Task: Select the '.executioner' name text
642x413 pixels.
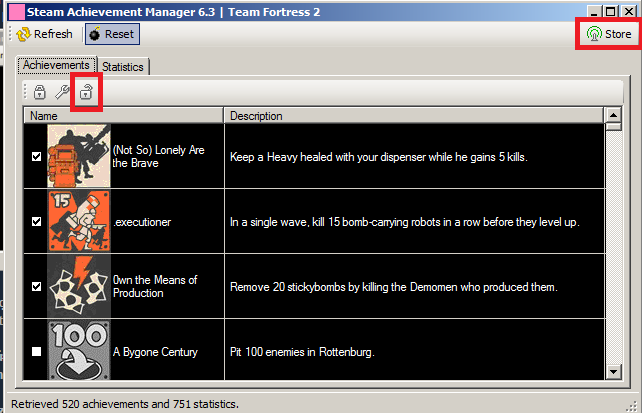Action: click(142, 222)
